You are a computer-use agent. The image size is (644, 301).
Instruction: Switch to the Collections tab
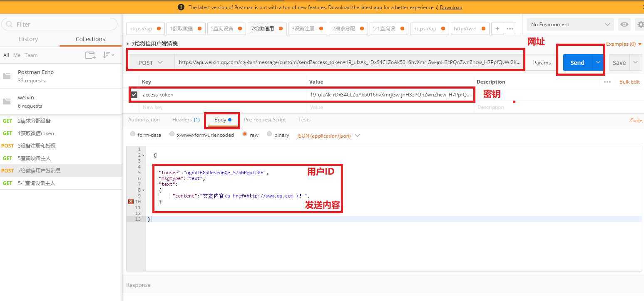[90, 39]
